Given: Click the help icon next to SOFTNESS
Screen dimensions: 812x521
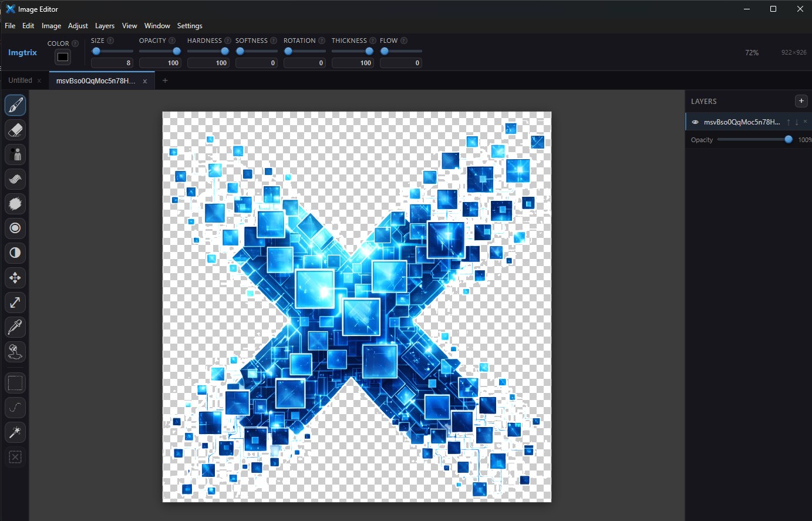Looking at the screenshot, I should 274,41.
